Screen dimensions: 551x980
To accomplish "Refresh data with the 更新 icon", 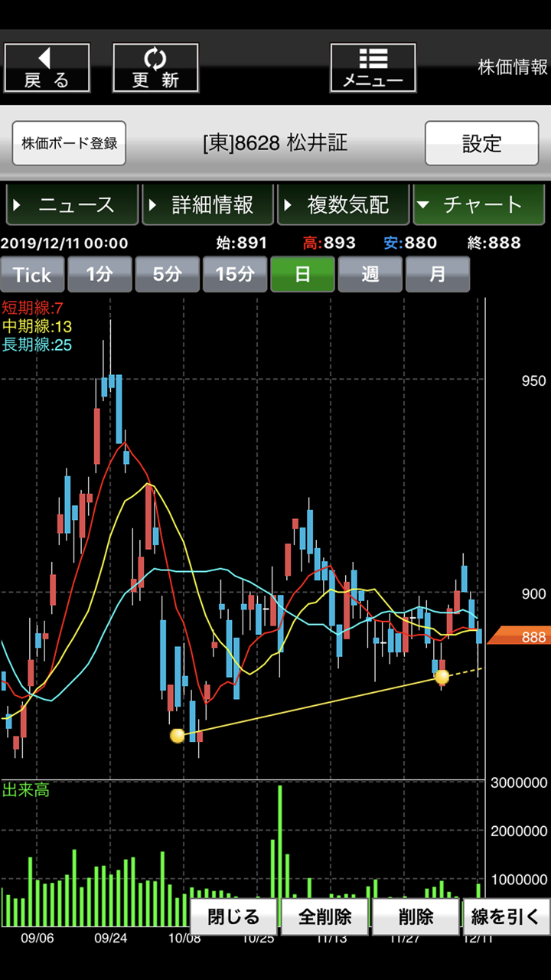I will coord(155,68).
